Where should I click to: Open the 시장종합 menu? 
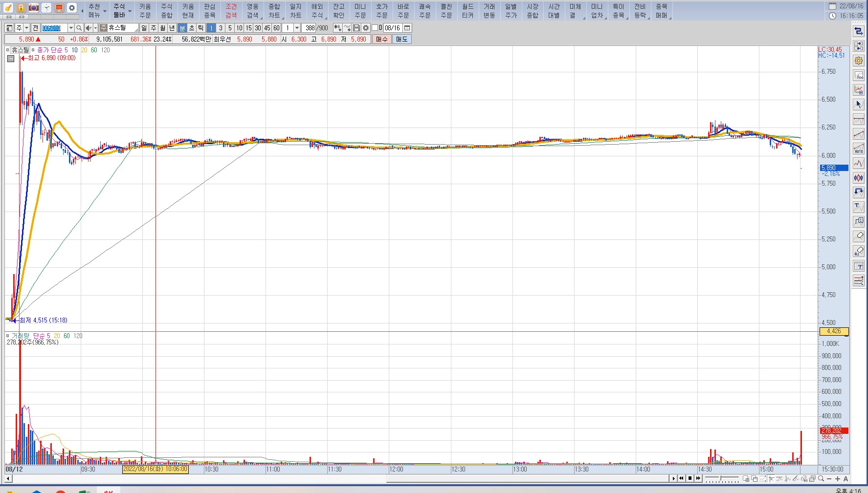(533, 11)
